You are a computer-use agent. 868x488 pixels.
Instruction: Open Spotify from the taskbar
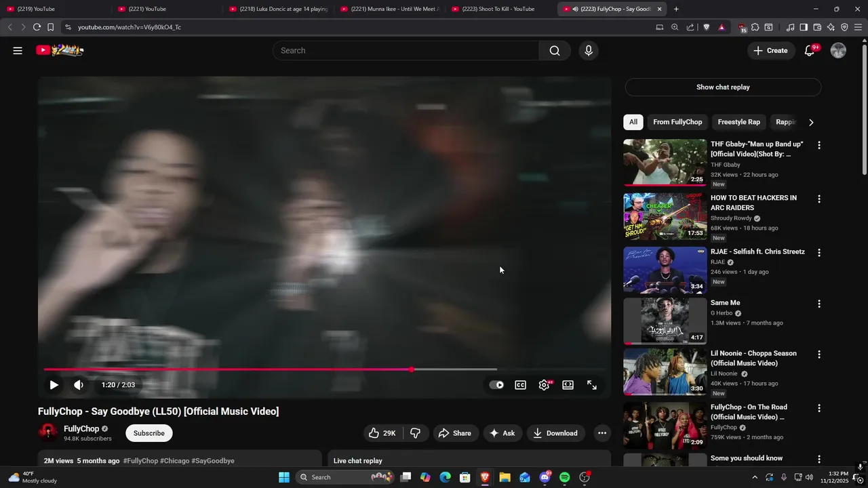[x=565, y=477]
